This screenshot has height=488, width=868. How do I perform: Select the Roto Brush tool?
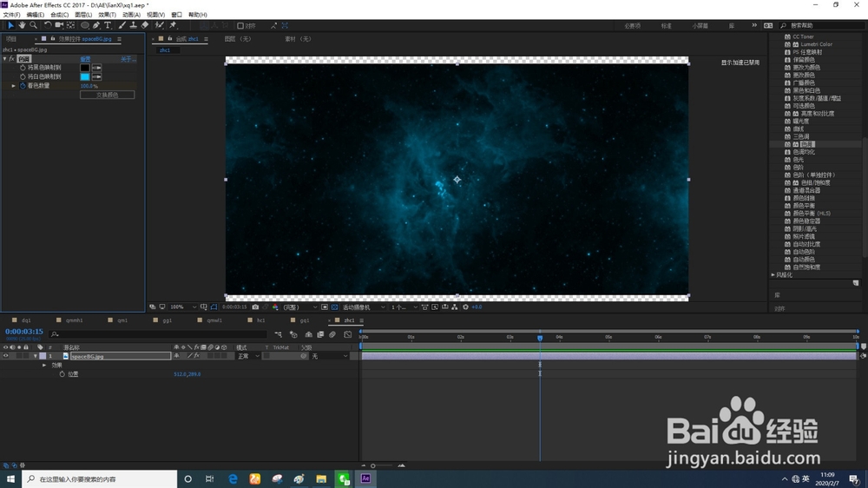click(160, 25)
